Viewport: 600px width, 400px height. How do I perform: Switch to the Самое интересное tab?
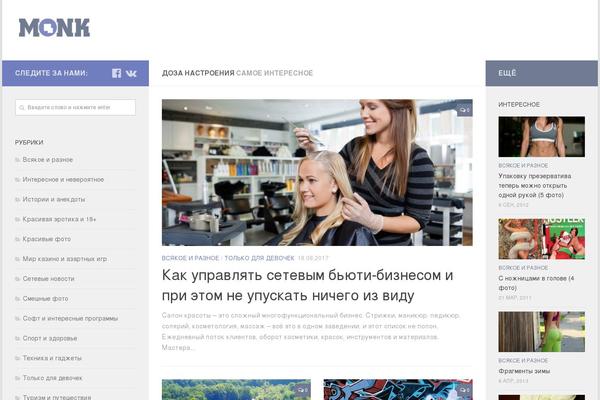275,73
